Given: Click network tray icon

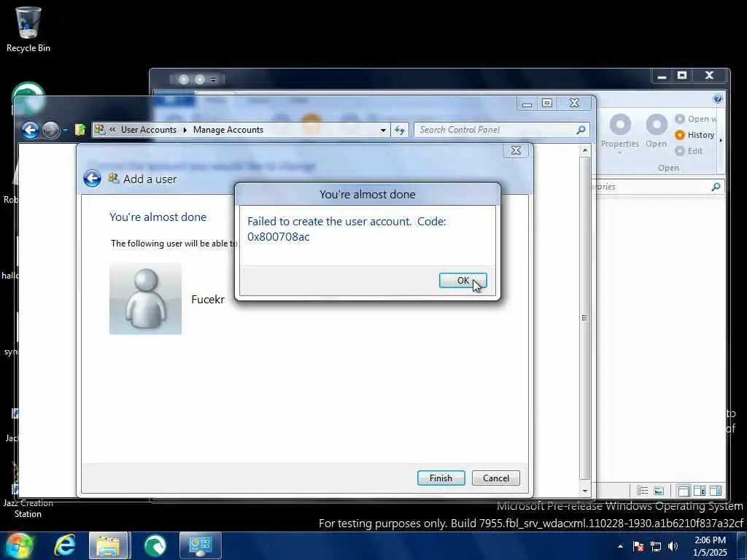Looking at the screenshot, I should [656, 546].
